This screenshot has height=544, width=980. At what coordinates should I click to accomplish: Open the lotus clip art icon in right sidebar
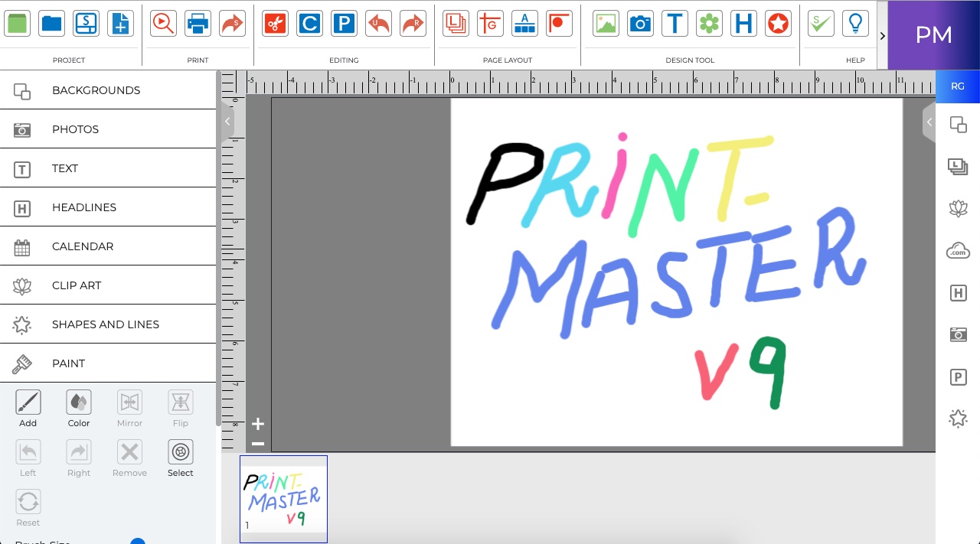pos(958,208)
